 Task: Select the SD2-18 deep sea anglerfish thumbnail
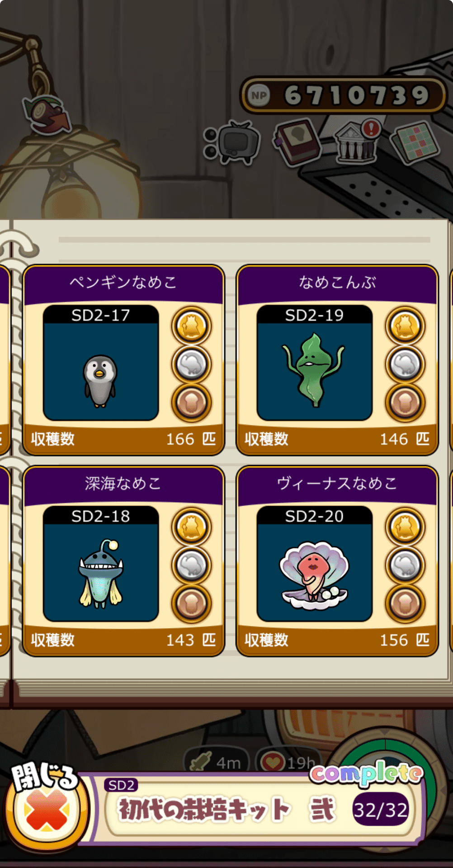click(101, 564)
